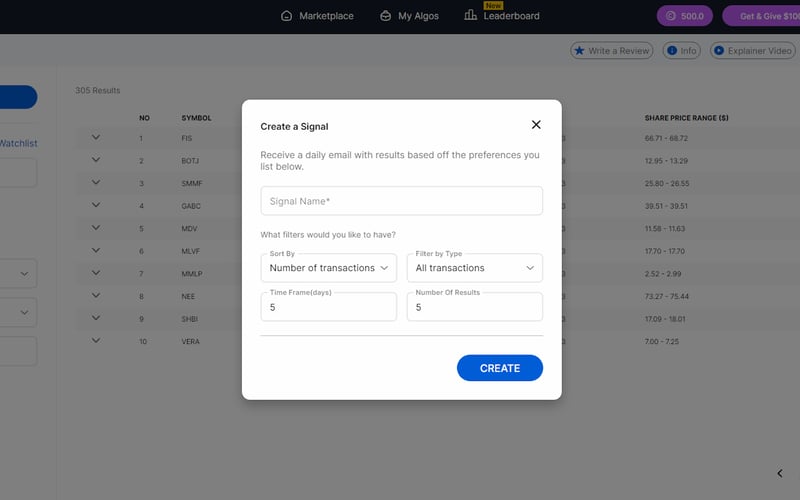Click the Watchlist link in sidebar

(x=18, y=143)
